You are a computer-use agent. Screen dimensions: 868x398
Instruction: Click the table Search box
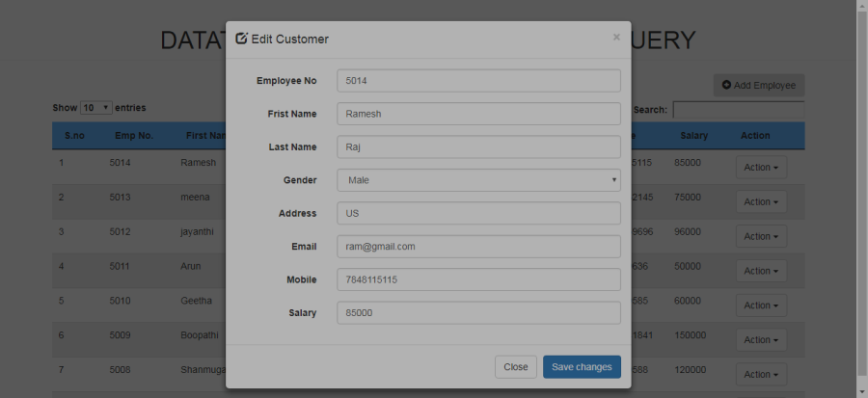(739, 110)
